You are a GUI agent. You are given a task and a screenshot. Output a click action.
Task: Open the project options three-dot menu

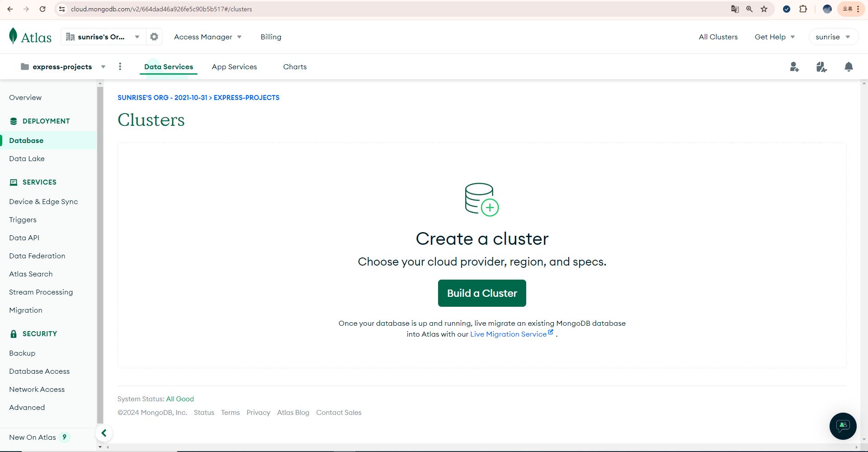(x=120, y=67)
